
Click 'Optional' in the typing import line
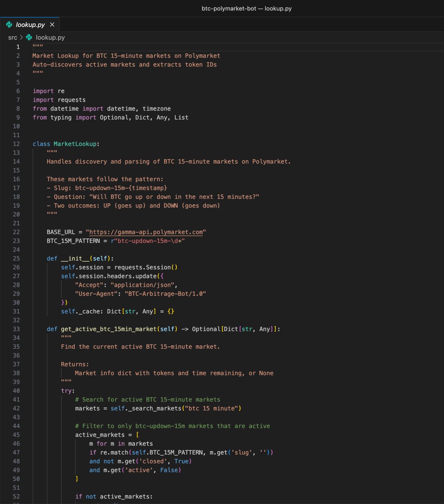coord(114,117)
